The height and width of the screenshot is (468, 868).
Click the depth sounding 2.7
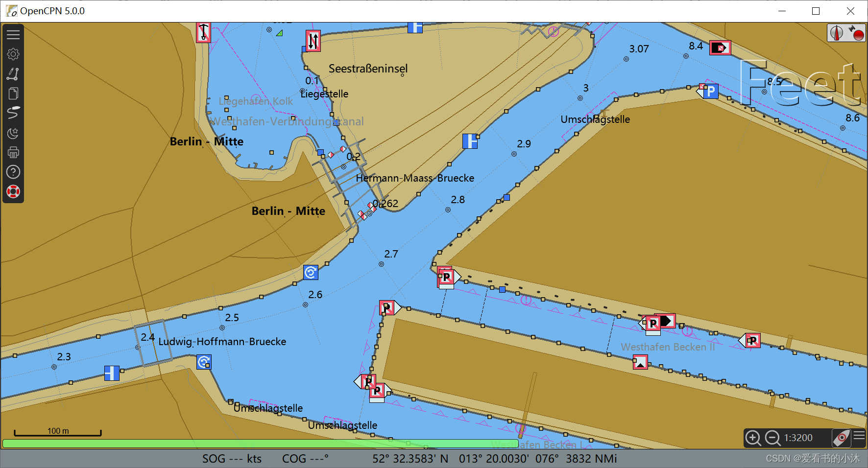(391, 254)
